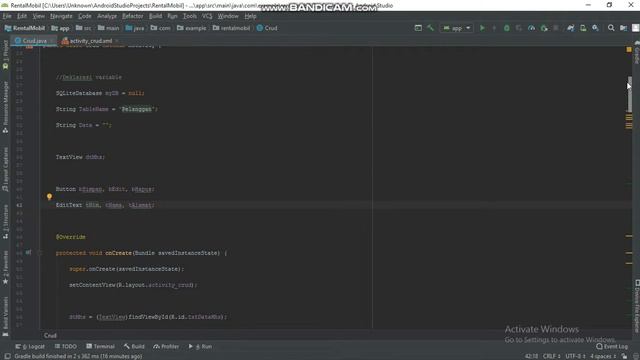Click the Stop app square icon

[556, 28]
